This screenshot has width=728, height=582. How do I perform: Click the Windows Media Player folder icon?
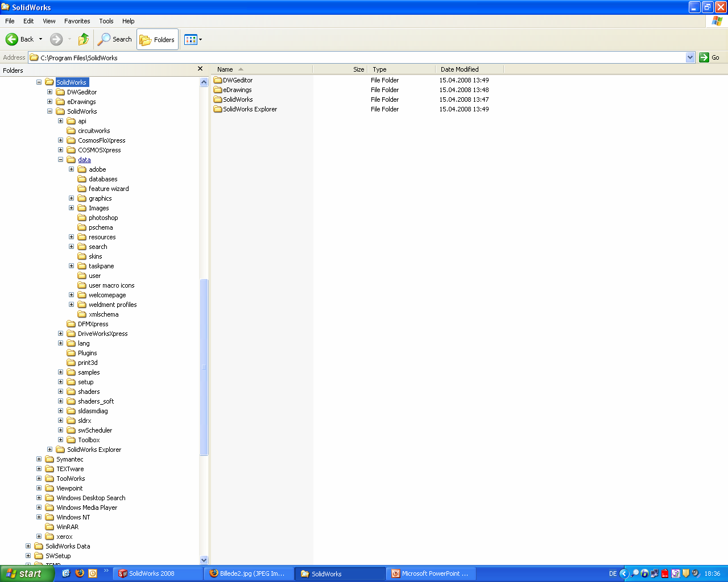coord(49,508)
